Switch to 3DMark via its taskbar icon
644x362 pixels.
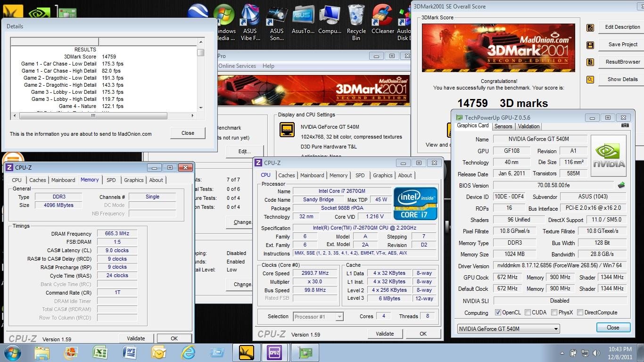(247, 353)
